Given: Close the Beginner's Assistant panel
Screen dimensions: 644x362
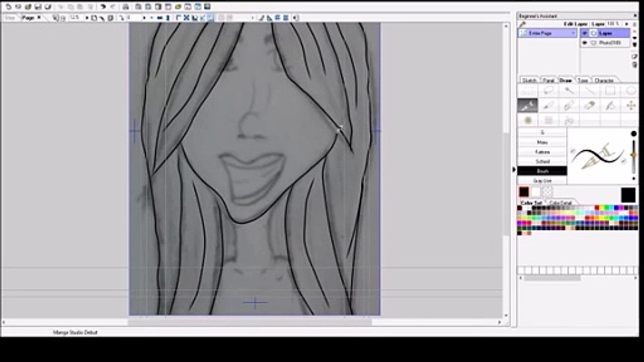Looking at the screenshot, I should pyautogui.click(x=634, y=16).
